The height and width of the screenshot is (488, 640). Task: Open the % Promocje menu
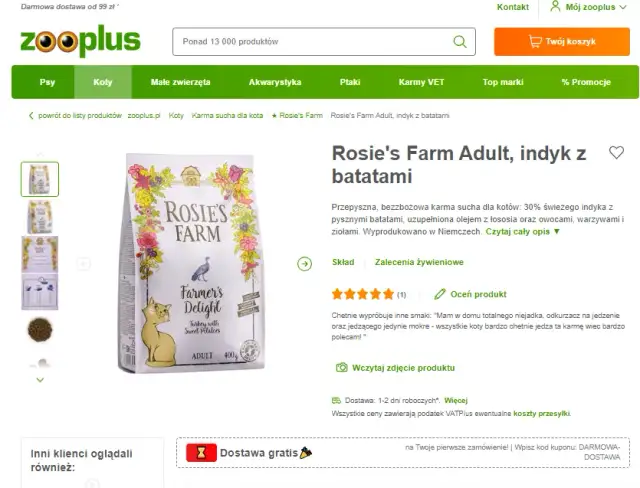(586, 82)
